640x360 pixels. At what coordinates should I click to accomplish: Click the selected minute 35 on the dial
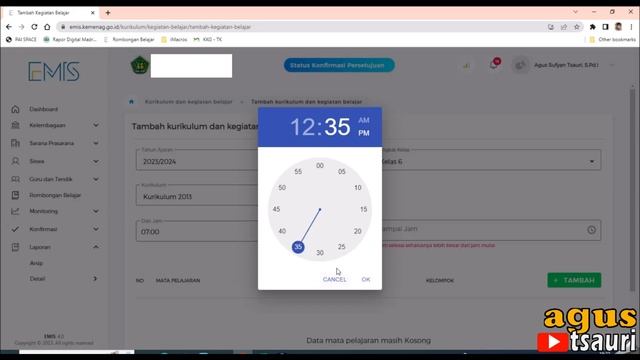coord(298,247)
